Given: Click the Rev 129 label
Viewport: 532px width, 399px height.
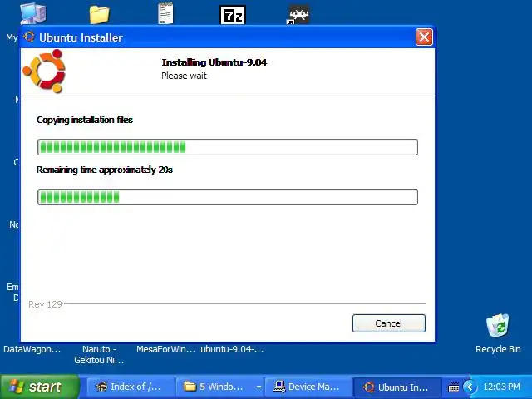Looking at the screenshot, I should click(45, 304).
